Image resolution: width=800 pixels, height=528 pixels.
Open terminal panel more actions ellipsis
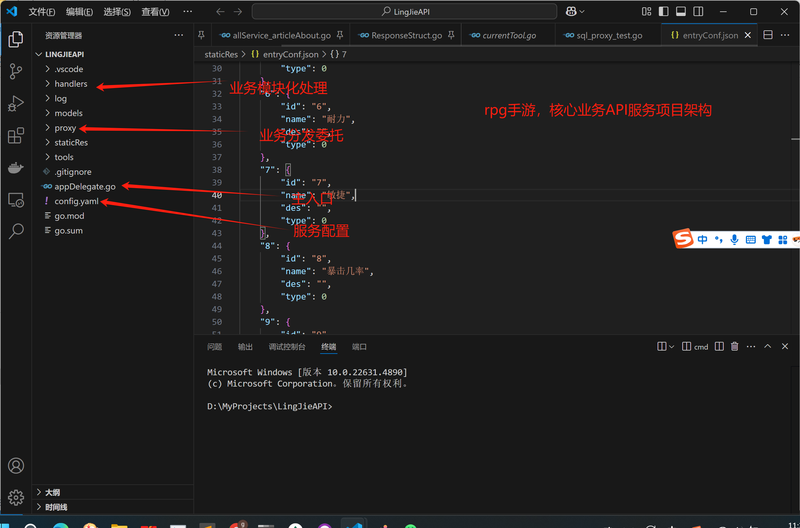751,346
